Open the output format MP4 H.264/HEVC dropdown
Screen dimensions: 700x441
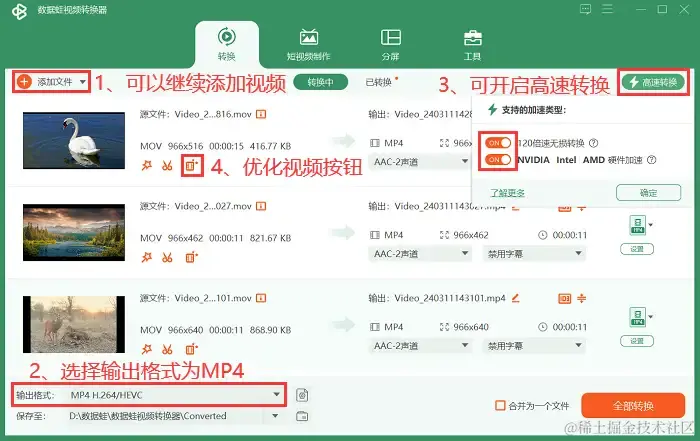175,395
